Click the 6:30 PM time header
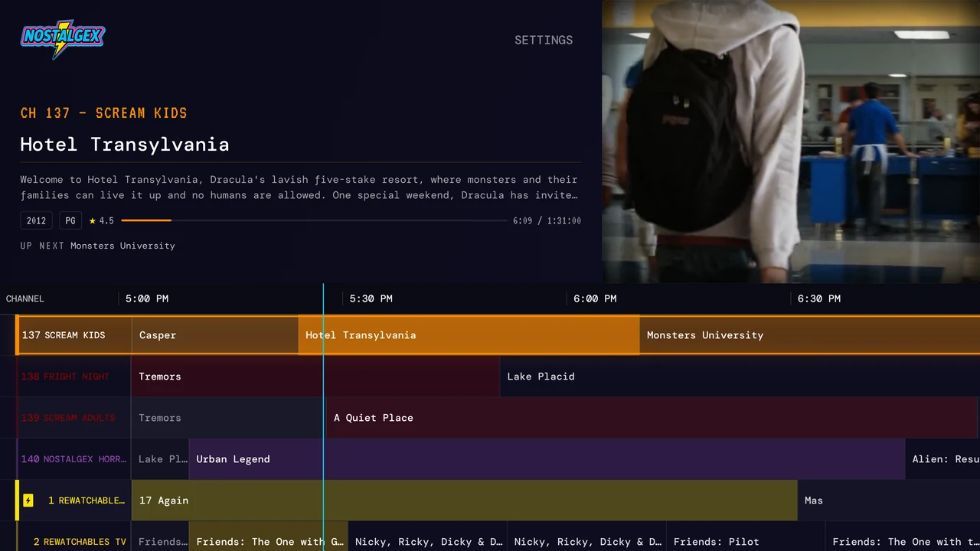Screen dimensions: 980x551 819,298
